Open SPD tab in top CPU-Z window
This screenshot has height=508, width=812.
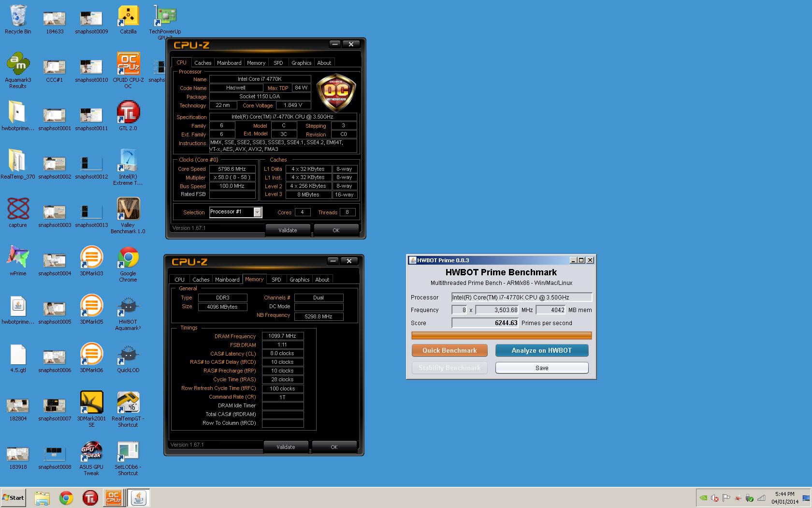pos(278,63)
